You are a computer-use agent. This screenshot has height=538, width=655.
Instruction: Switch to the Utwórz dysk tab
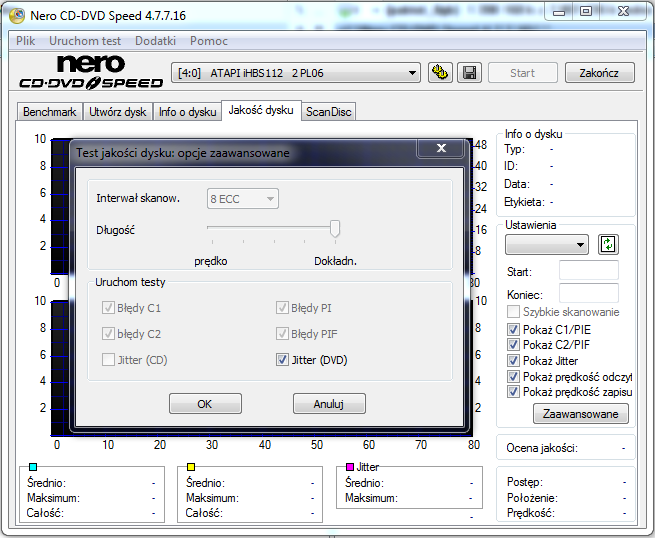point(118,112)
